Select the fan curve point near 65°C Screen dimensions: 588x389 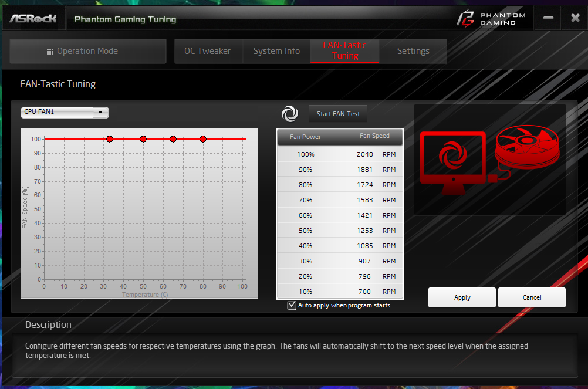pos(173,139)
